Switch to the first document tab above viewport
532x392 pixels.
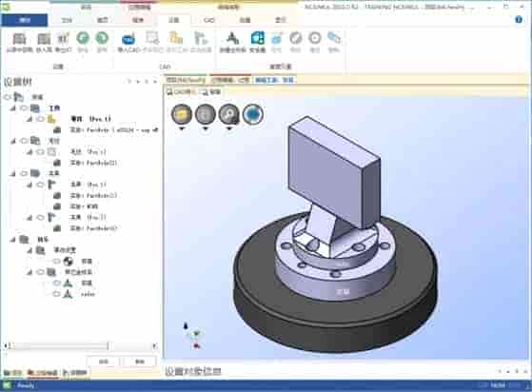tap(186, 80)
